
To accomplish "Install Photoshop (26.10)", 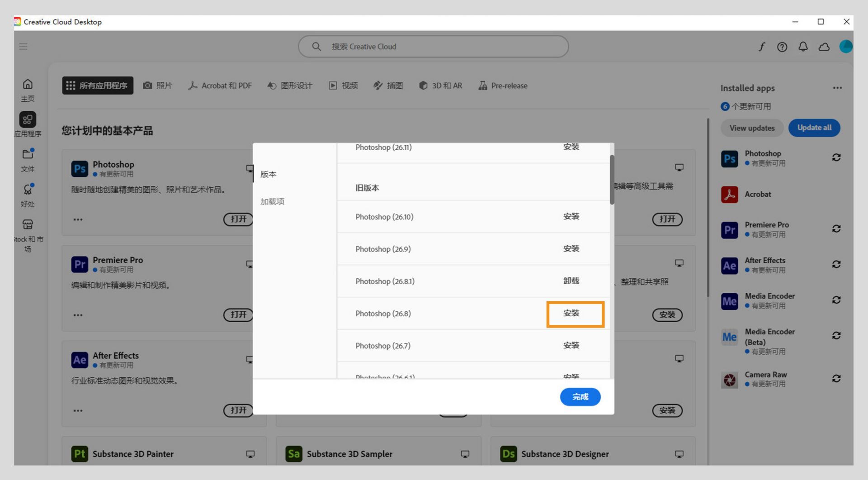I will click(571, 216).
